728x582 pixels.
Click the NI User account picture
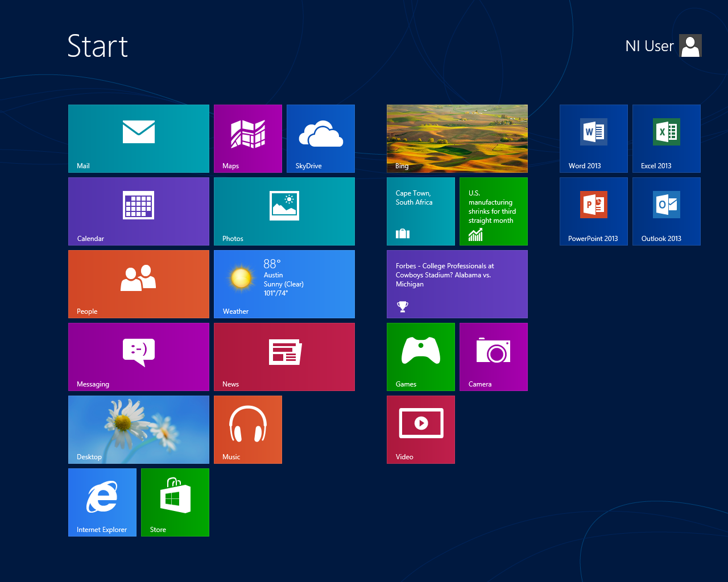click(x=690, y=45)
